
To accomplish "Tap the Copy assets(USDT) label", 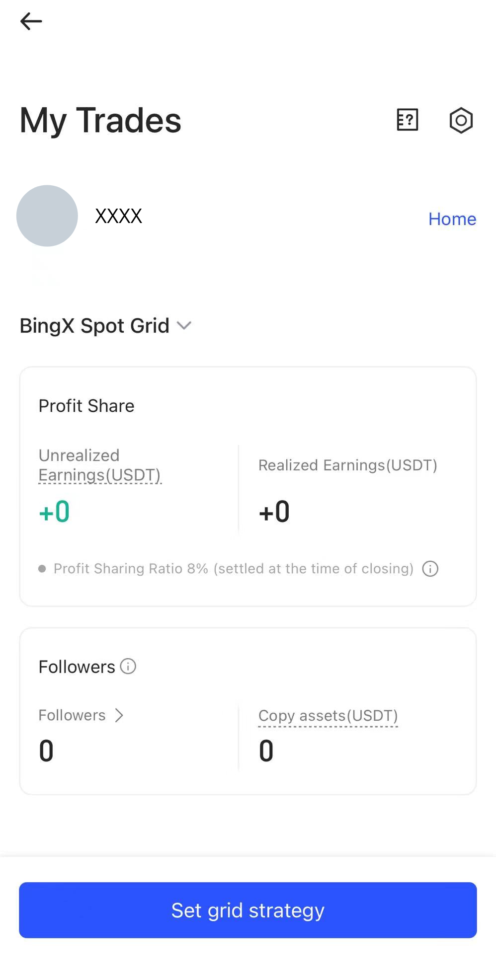I will [328, 716].
